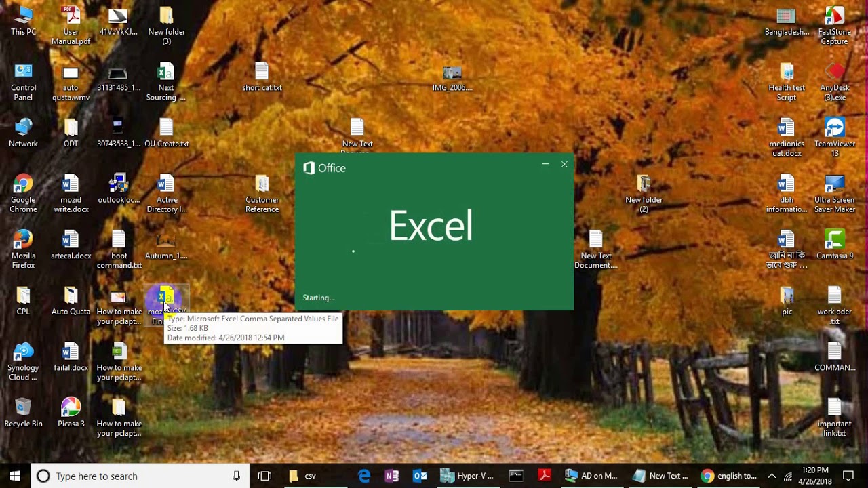868x488 pixels.
Task: Select the Camtasia 9 desktop icon
Action: click(835, 245)
